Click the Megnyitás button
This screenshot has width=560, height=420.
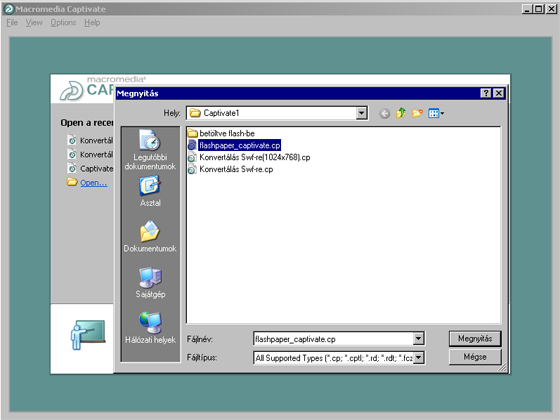point(475,339)
